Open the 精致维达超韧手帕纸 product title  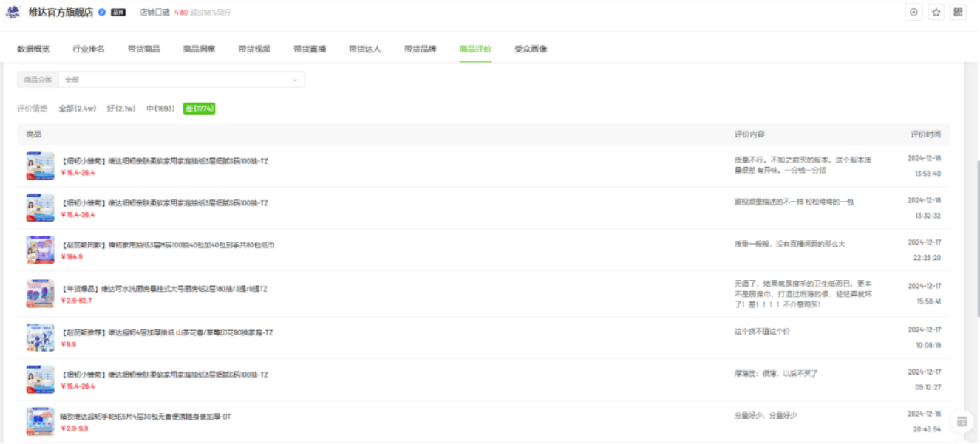pyautogui.click(x=146, y=417)
